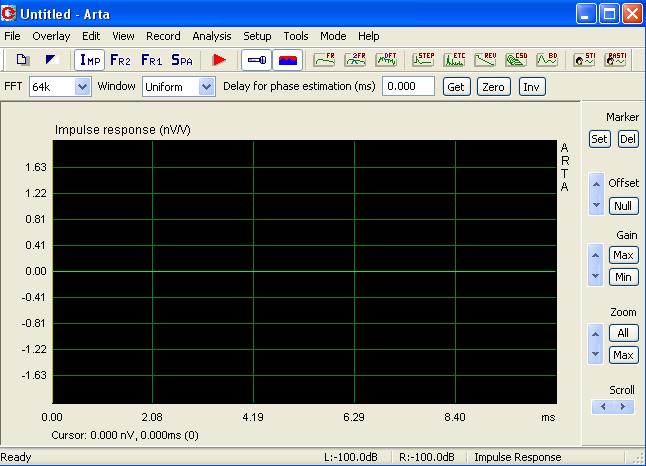Viewport: 646px width, 466px height.
Task: Click the Get delay button
Action: click(456, 87)
